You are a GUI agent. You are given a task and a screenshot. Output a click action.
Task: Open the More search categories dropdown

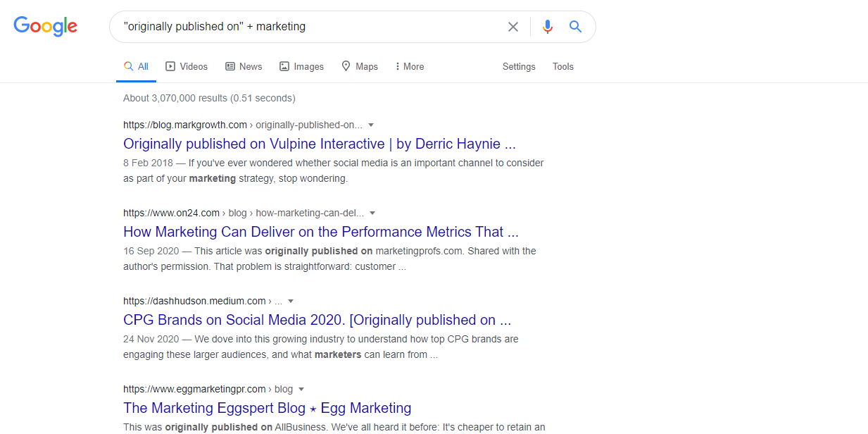[x=409, y=66]
